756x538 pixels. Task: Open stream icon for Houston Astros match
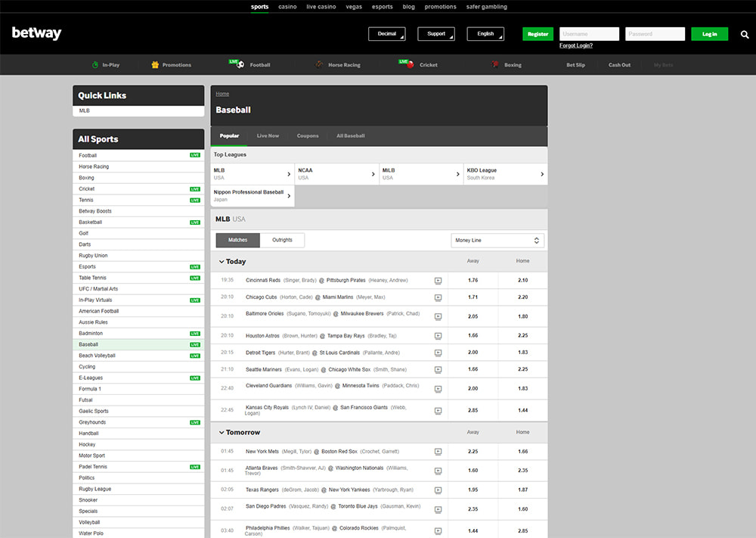438,336
